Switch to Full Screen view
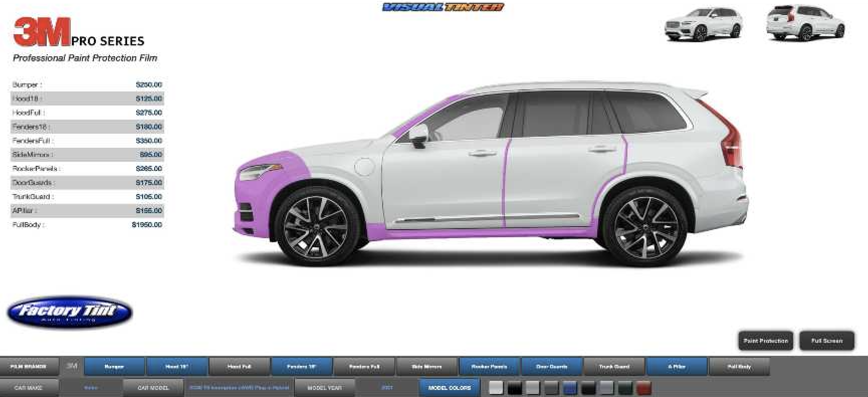This screenshot has height=397, width=868. 827,341
